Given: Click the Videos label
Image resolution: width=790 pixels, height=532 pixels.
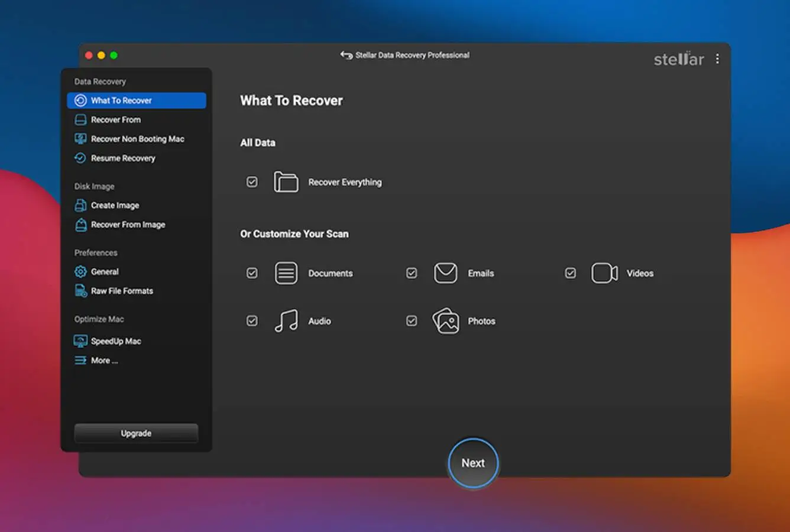Looking at the screenshot, I should pyautogui.click(x=640, y=273).
